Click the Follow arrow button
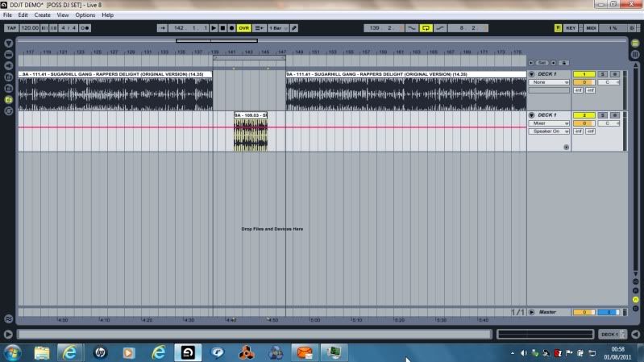Image resolution: width=644 pixels, height=362 pixels. pos(162,27)
